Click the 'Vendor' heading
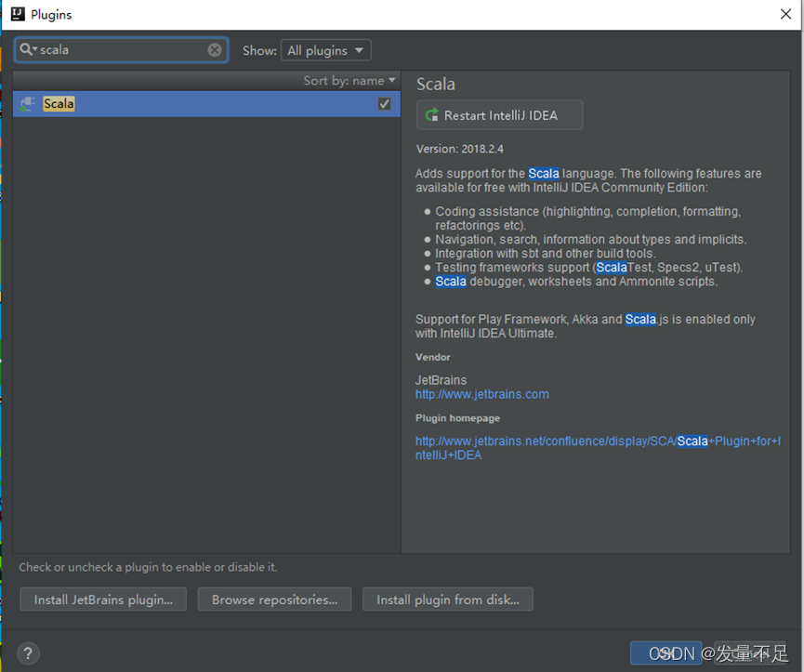Screen dimensions: 804x672 pyautogui.click(x=433, y=357)
